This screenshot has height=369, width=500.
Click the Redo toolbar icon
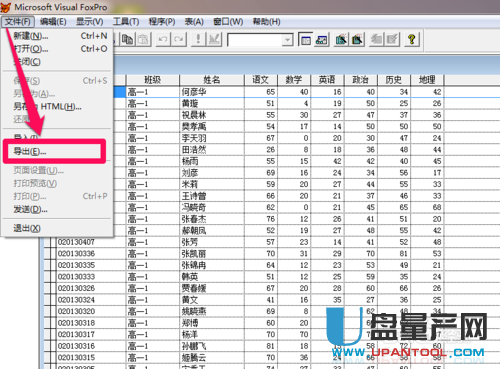click(179, 40)
